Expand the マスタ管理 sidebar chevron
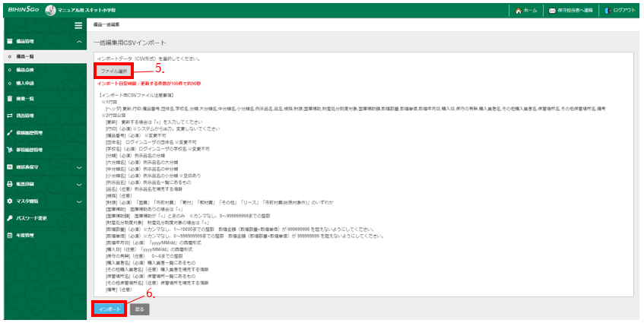Viewport: 644px width, 323px height. coord(79,201)
